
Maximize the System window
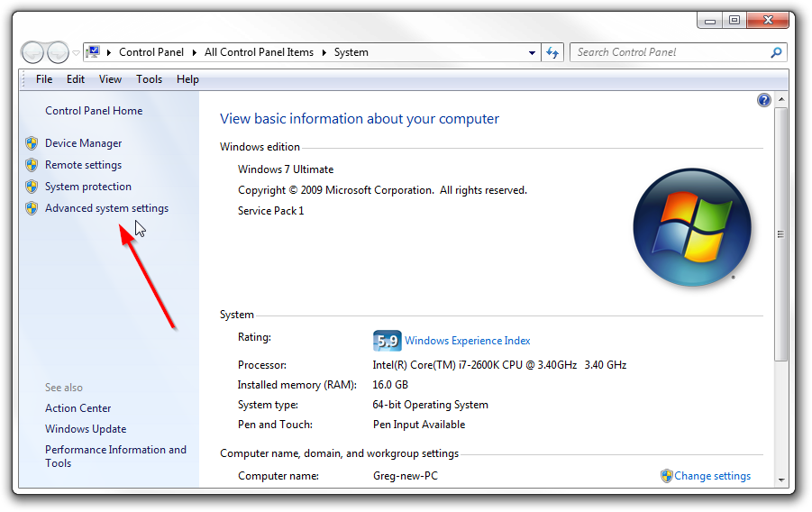(734, 20)
